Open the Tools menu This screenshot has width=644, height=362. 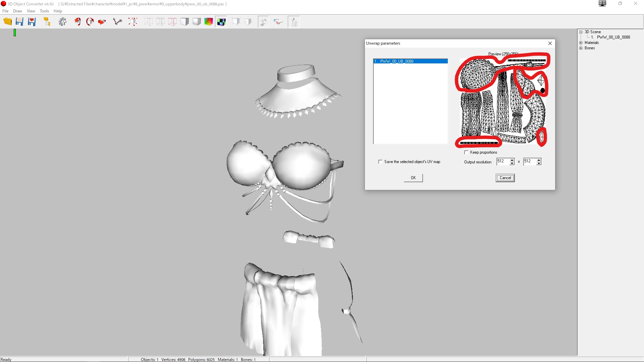(44, 11)
